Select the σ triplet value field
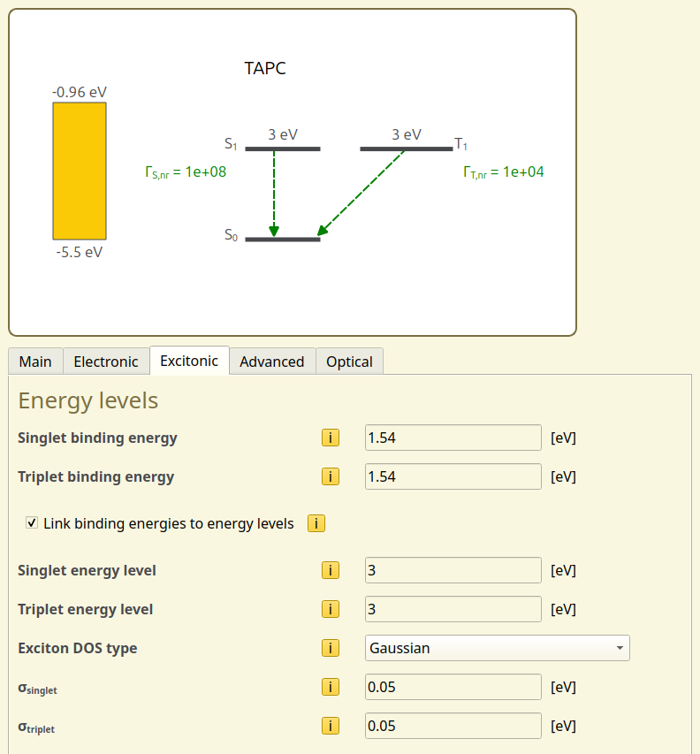700x754 pixels. (x=453, y=727)
